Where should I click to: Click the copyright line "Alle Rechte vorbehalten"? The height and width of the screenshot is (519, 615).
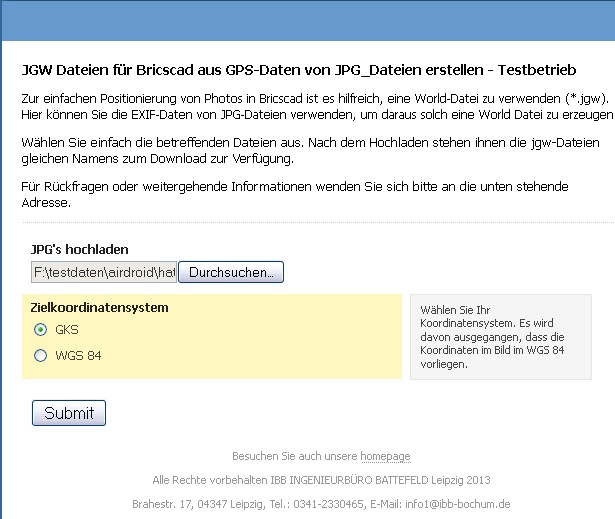pos(321,480)
